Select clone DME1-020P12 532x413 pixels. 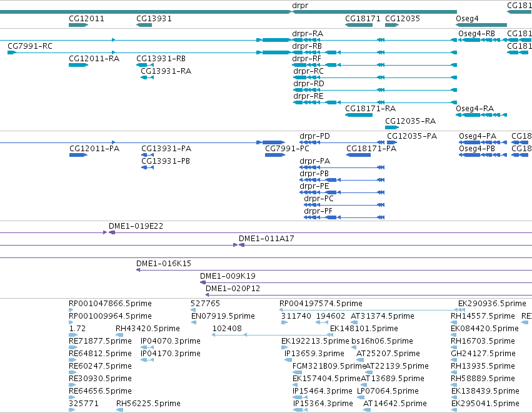369,295
